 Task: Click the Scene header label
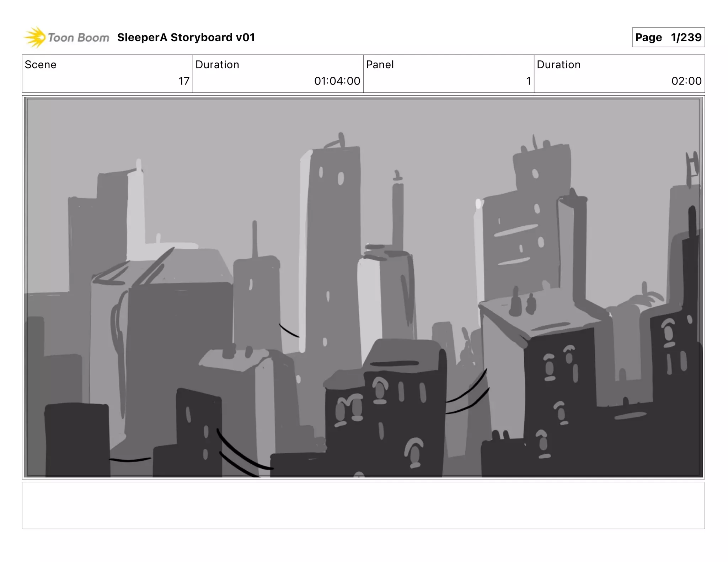tap(41, 65)
